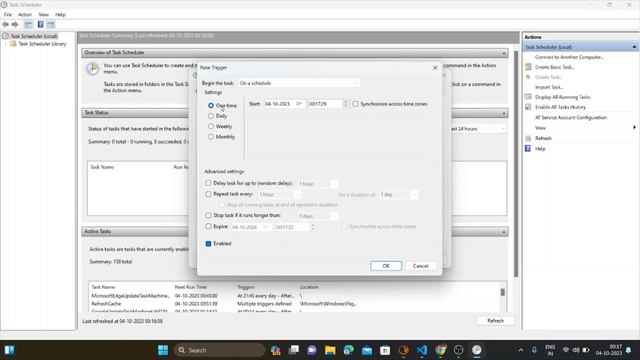Open Microsoft Store from taskbar
The image size is (640, 360).
pos(385,350)
